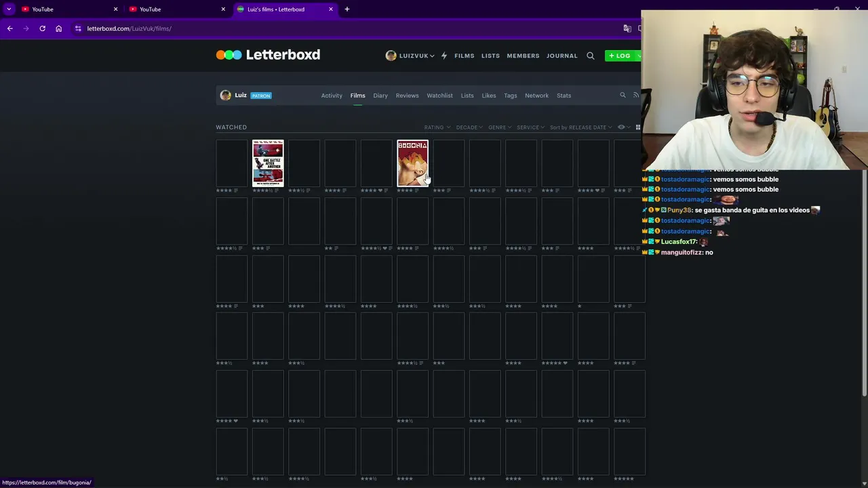Switch to the Diary profile tab

tap(380, 96)
